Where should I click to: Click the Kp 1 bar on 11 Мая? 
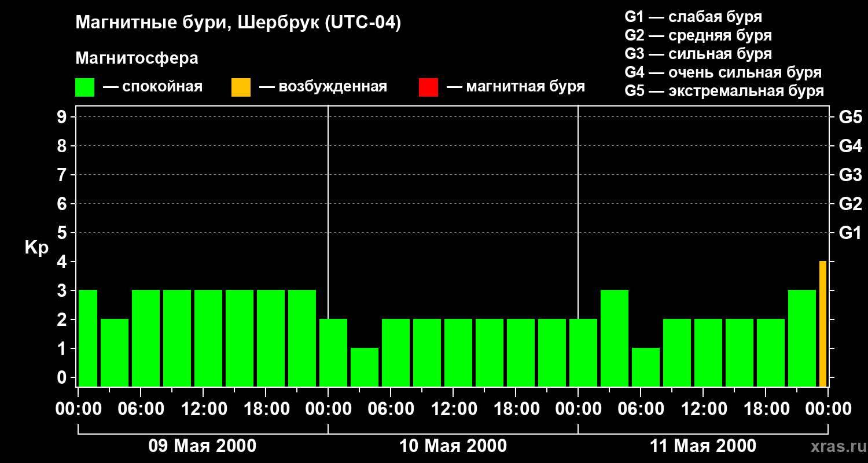click(x=646, y=367)
